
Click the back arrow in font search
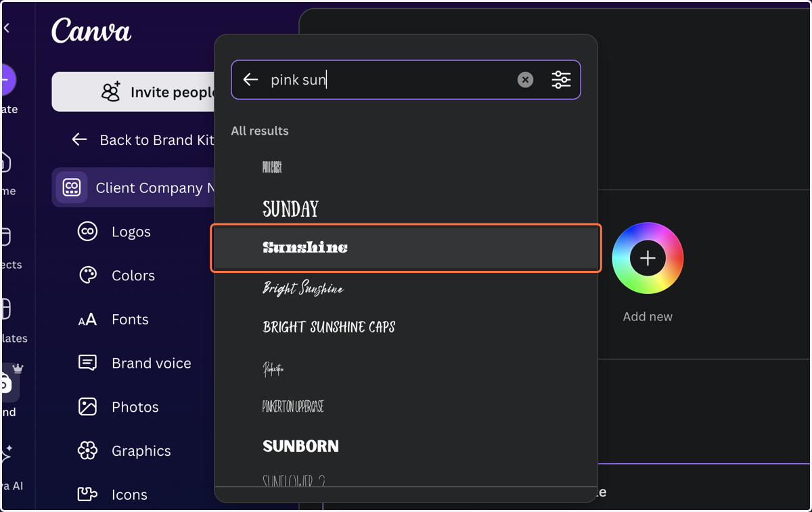coord(251,80)
